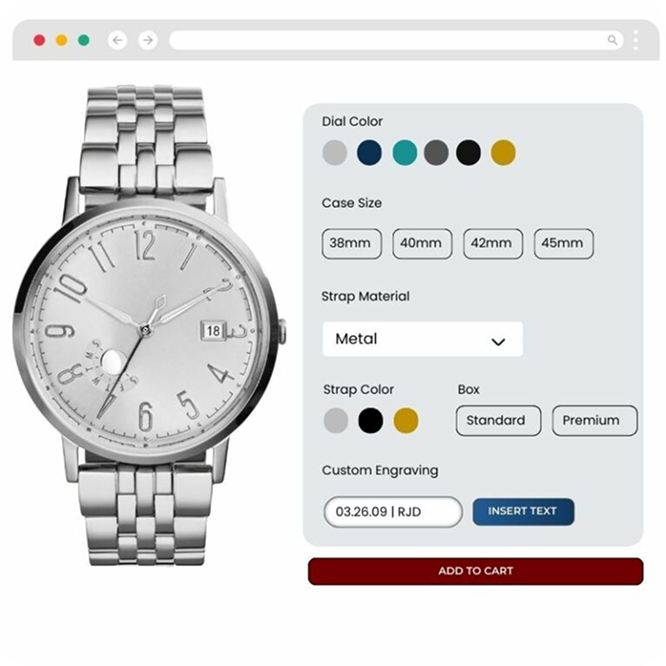Click the INSERT TEXT button
666x666 pixels.
click(523, 511)
